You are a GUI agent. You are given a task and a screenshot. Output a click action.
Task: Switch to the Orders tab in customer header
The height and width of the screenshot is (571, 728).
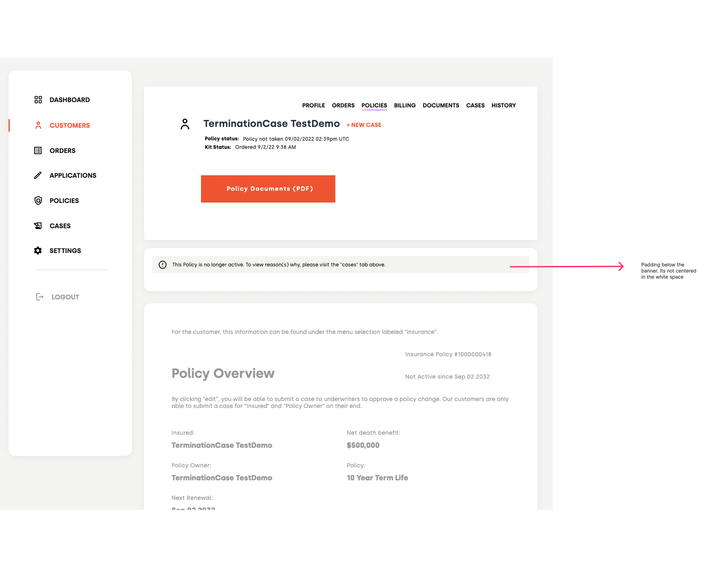[x=343, y=105]
